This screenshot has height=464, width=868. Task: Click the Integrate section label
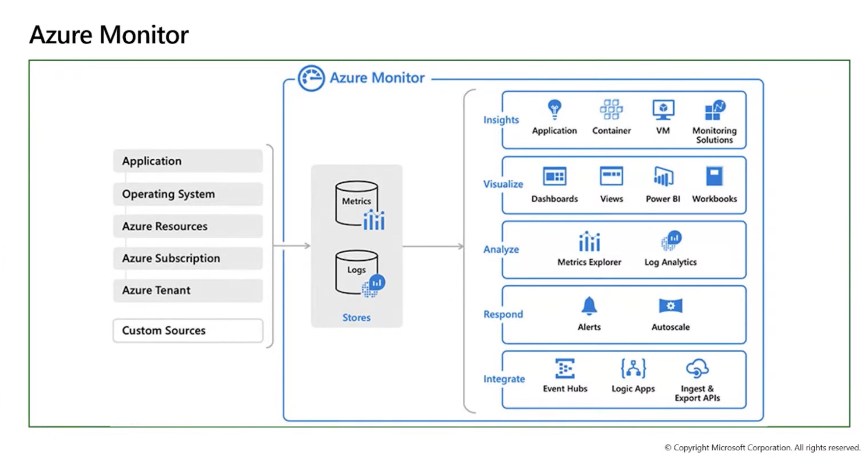pos(504,379)
